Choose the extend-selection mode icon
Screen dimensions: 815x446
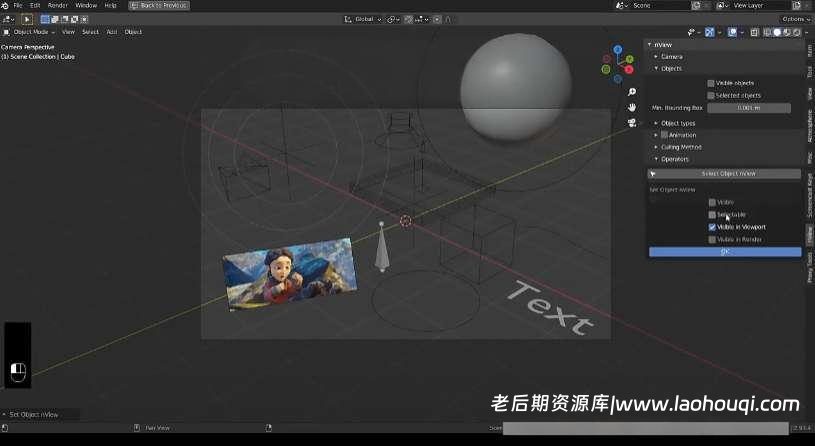(55, 19)
